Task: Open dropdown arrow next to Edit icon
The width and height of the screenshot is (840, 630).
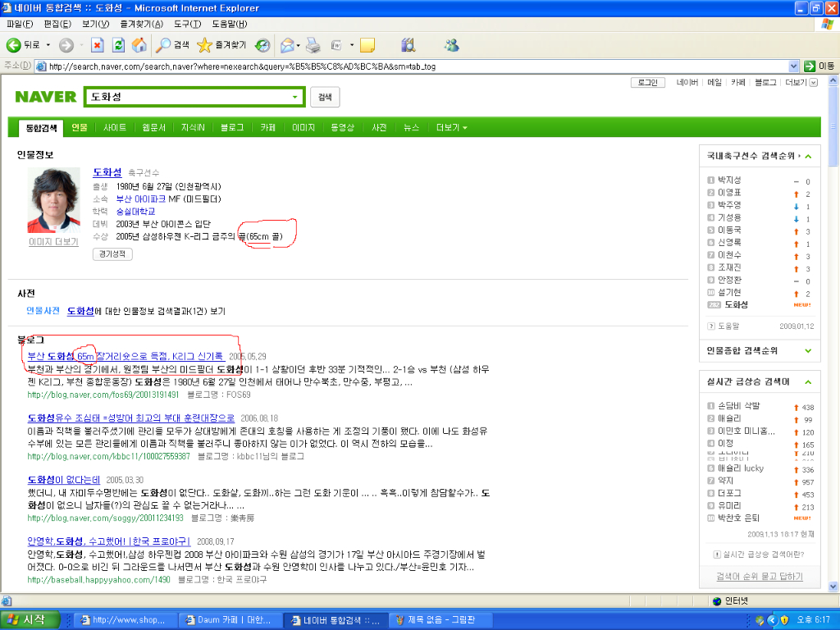Action: click(351, 45)
